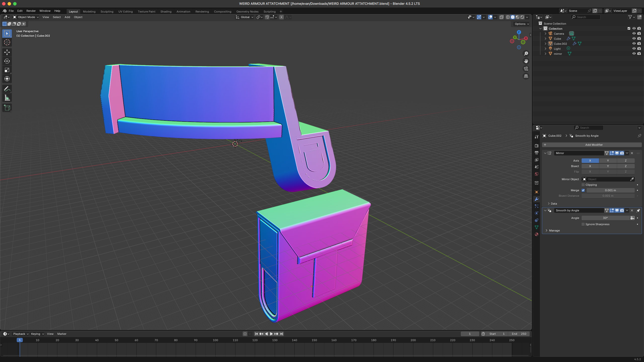Toggle camera view icon in viewport
Viewport: 644px width, 362px height.
point(526,69)
